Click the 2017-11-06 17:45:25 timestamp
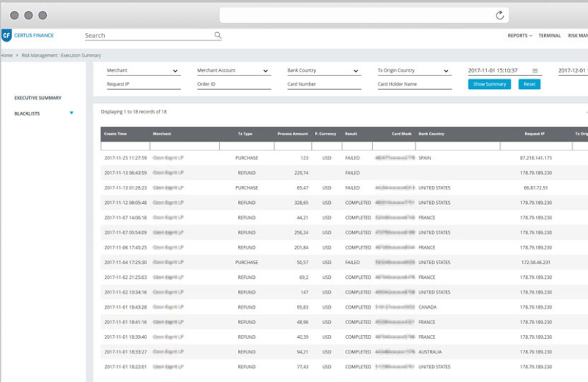588x382 pixels. pyautogui.click(x=125, y=247)
